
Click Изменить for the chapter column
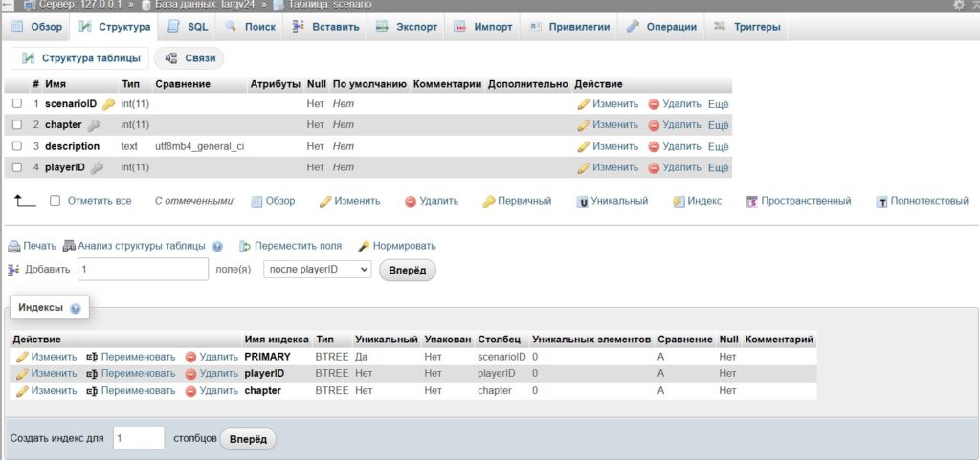(x=608, y=125)
